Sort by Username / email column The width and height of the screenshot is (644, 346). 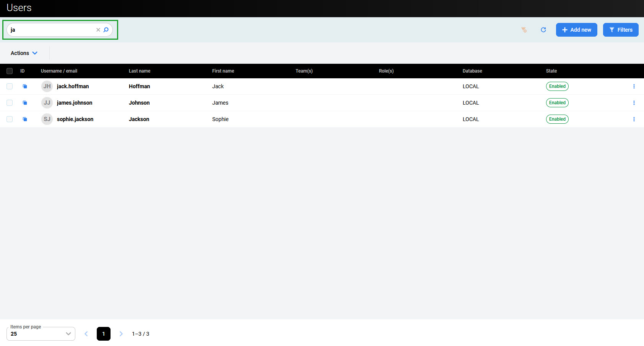coord(59,71)
